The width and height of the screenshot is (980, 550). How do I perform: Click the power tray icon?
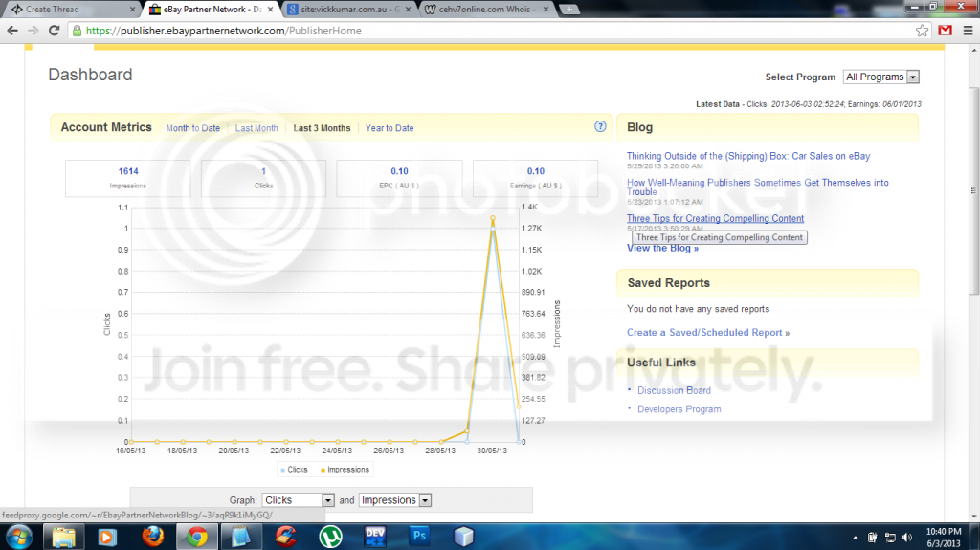coord(873,538)
